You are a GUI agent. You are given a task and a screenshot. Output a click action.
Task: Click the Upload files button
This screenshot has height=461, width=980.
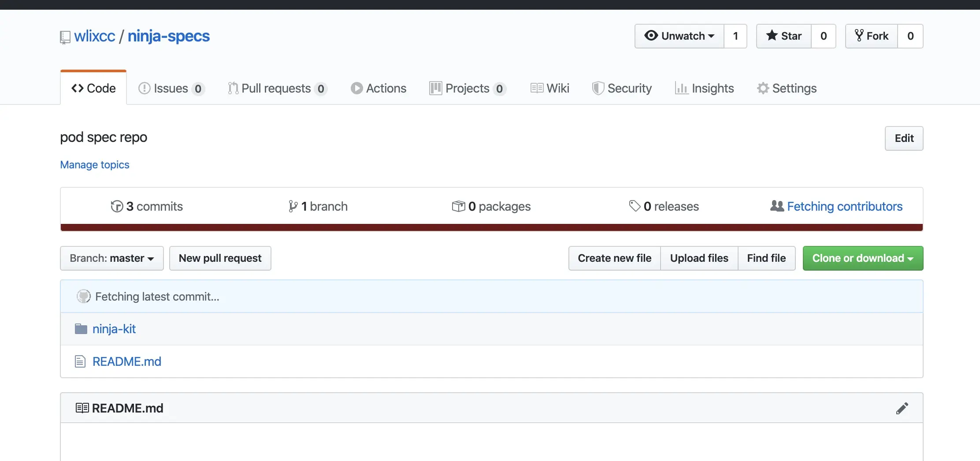coord(699,258)
